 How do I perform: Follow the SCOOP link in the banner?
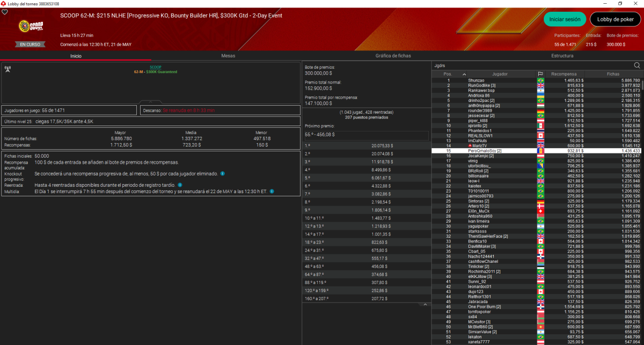pyautogui.click(x=155, y=67)
